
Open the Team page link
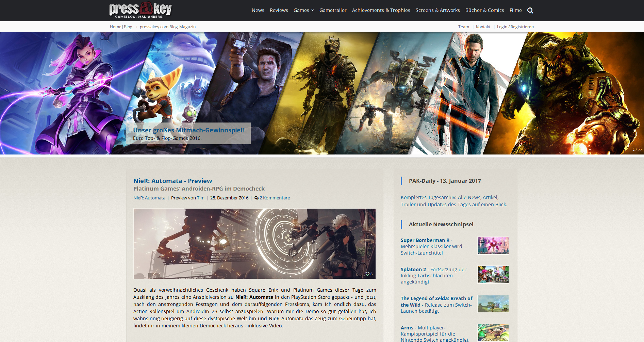click(463, 27)
